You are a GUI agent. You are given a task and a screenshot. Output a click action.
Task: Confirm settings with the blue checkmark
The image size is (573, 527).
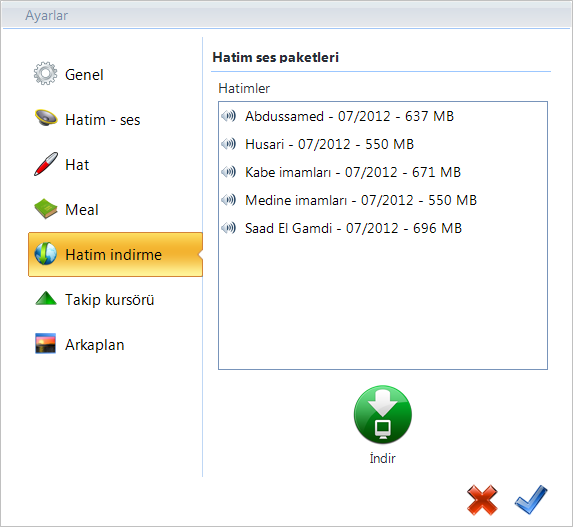point(531,499)
